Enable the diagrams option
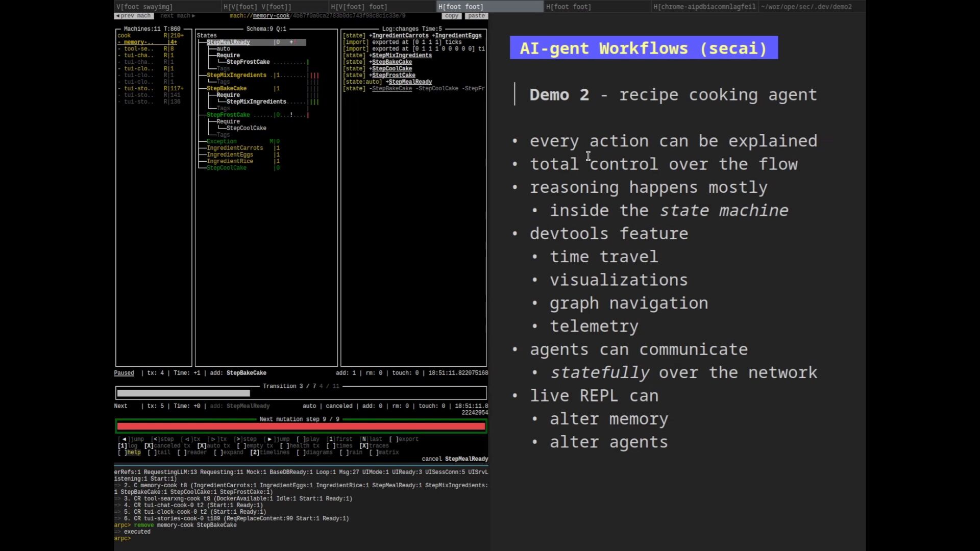The image size is (980, 551). [314, 453]
